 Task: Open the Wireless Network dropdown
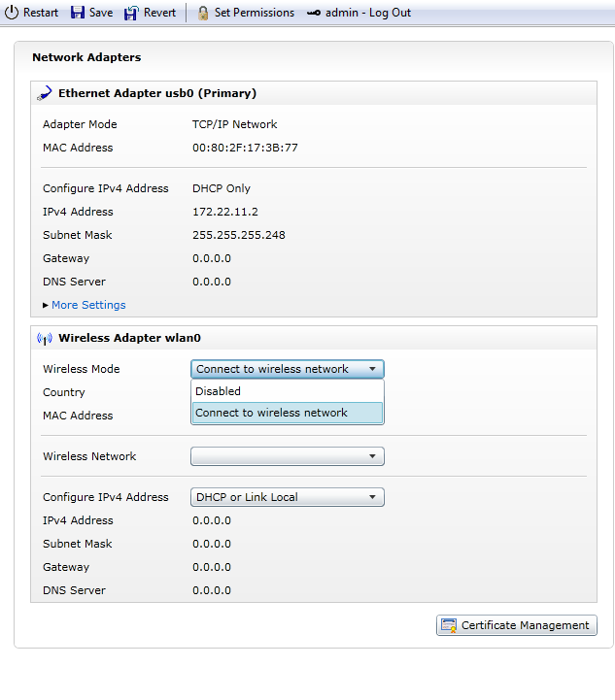pyautogui.click(x=288, y=456)
